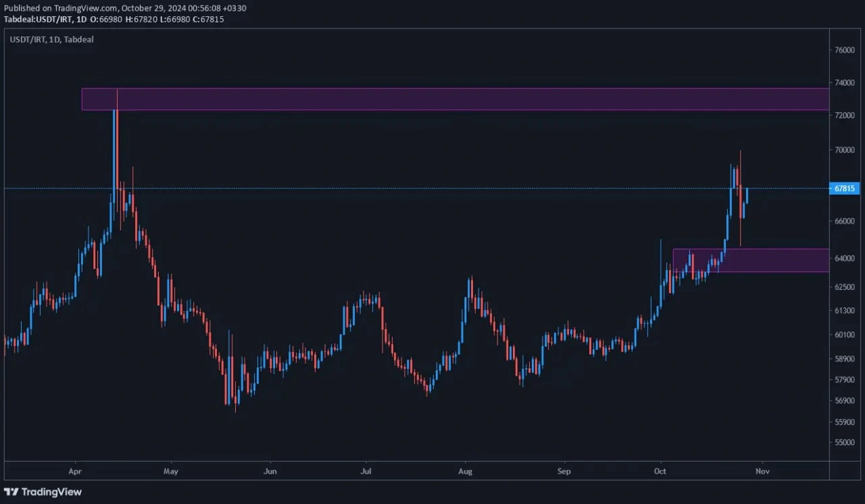
Task: Click the May label on time axis
Action: (x=171, y=471)
